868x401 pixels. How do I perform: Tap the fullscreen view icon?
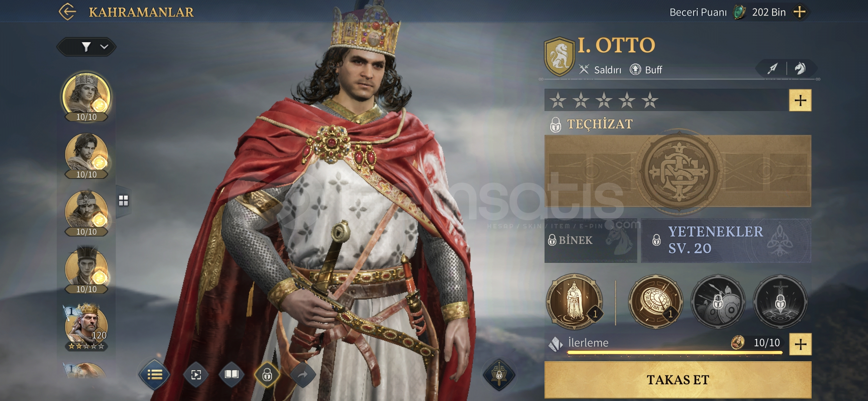(196, 375)
